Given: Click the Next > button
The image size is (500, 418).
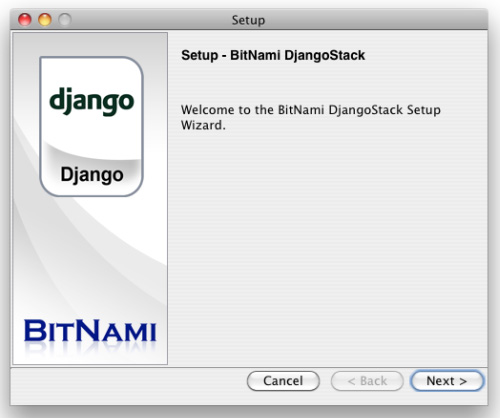Looking at the screenshot, I should tap(447, 381).
